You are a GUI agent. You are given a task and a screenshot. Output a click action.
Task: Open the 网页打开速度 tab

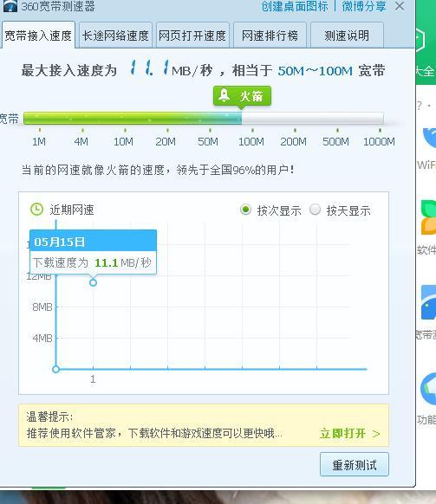pos(192,36)
